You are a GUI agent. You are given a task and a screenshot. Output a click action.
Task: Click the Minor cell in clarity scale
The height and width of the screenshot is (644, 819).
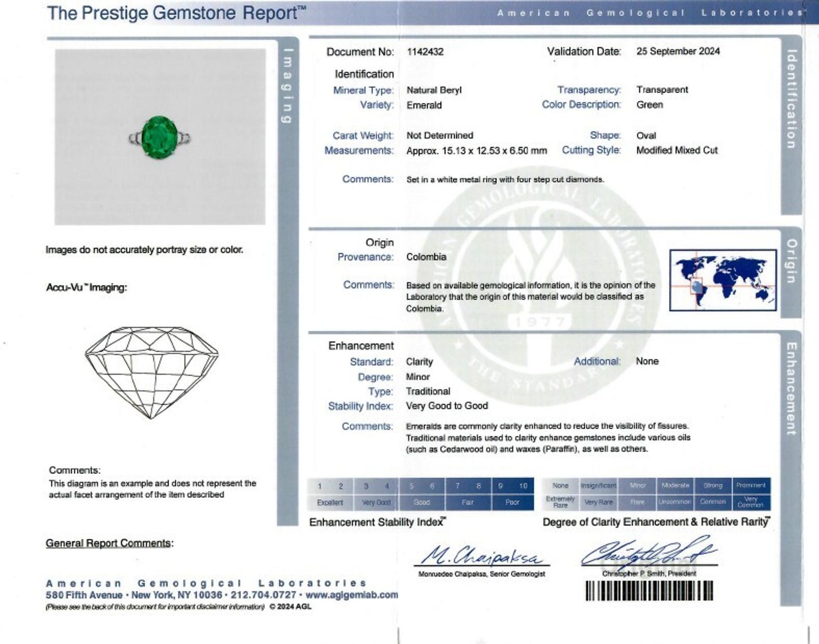(x=638, y=486)
